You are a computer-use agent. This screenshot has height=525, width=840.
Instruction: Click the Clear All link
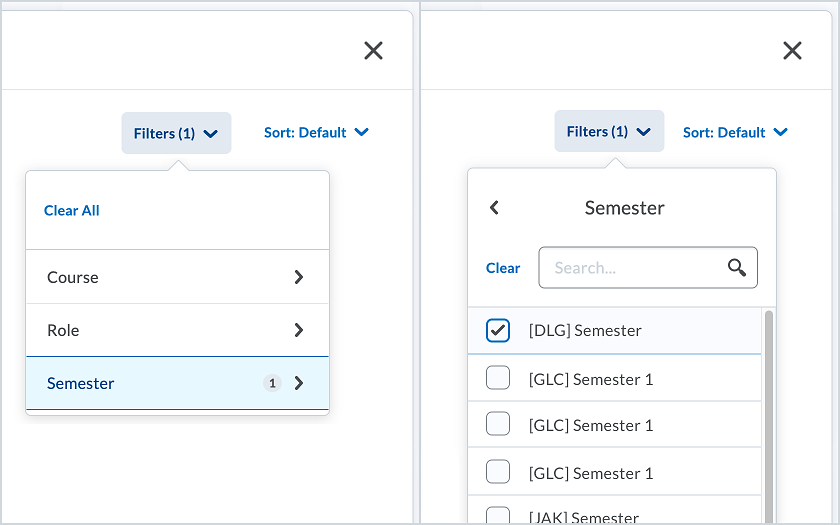tap(72, 210)
